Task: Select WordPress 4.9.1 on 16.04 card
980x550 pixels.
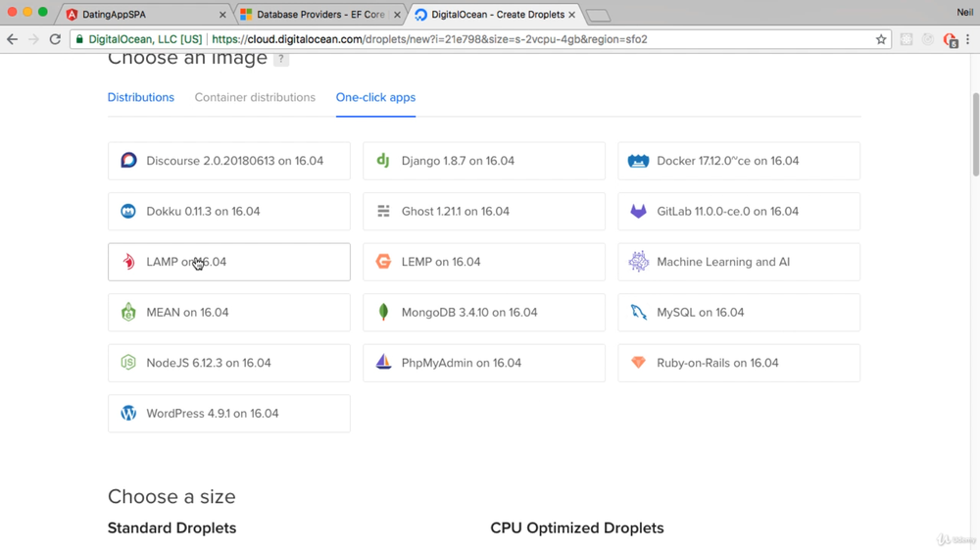Action: [228, 413]
